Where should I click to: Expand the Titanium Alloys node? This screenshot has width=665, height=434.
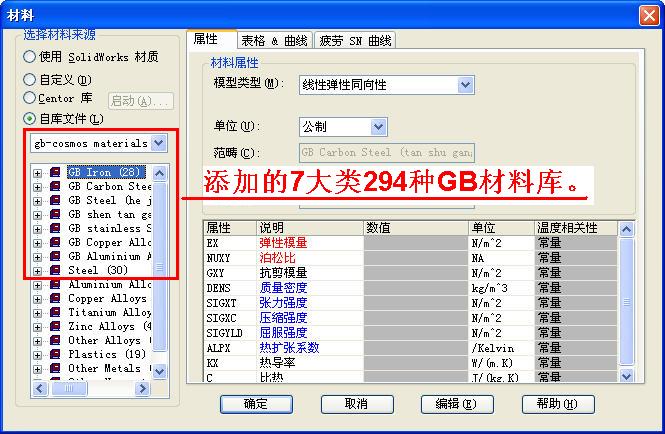pos(38,313)
